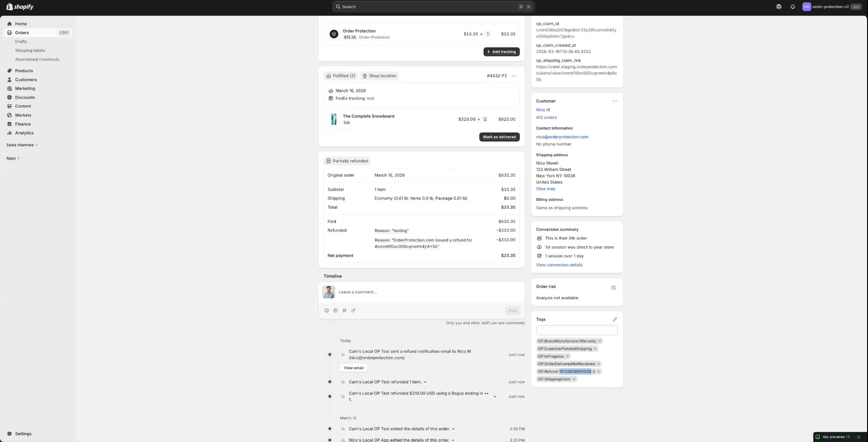868x442 pixels.
Task: Click The Complete Snowboard thumbnail
Action: (334, 119)
